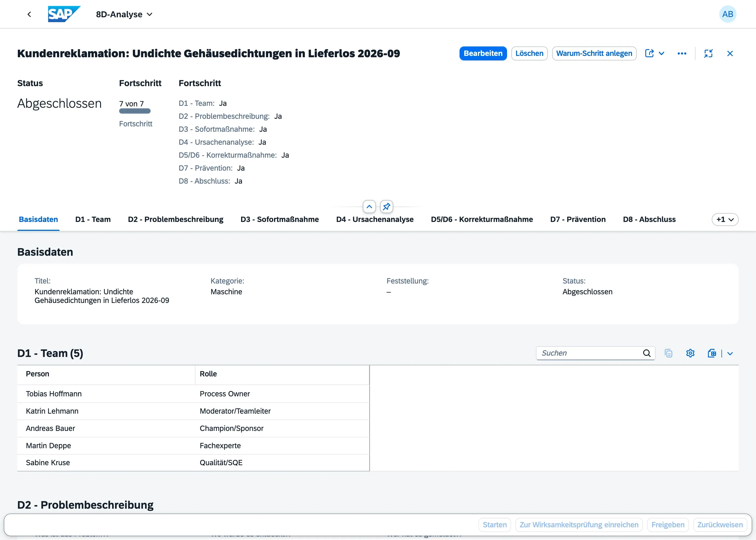Select the Andreas Bauer row

pyautogui.click(x=193, y=428)
